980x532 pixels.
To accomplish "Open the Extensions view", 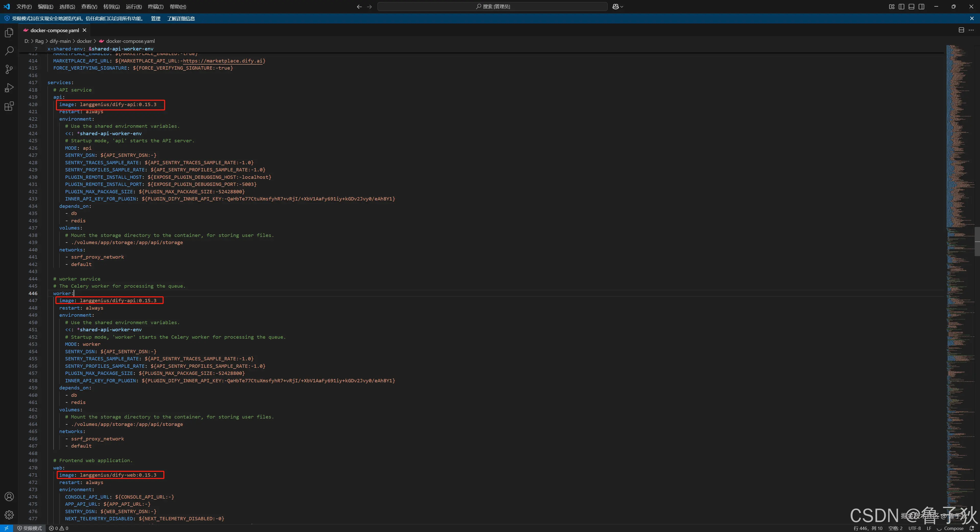I will (x=9, y=106).
